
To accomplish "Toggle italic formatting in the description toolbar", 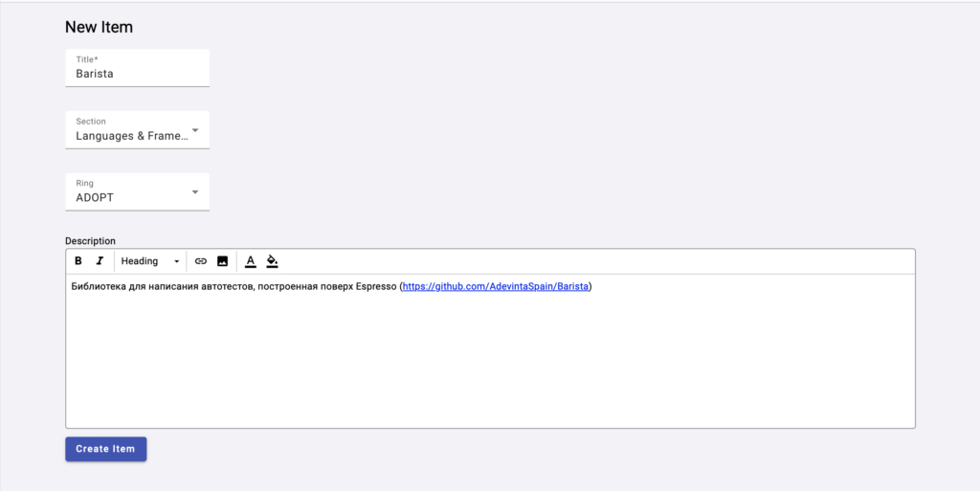I will [99, 261].
